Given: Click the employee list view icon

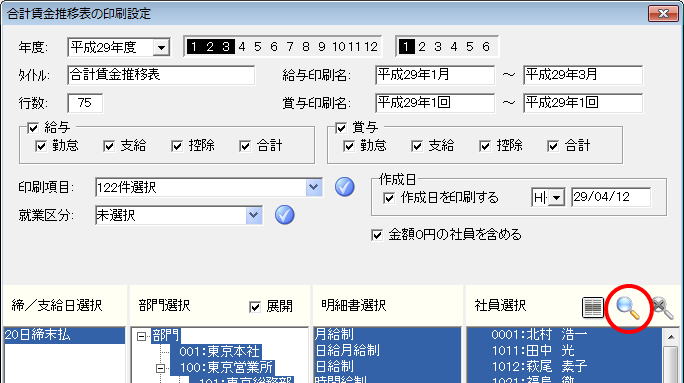Looking at the screenshot, I should tap(593, 308).
